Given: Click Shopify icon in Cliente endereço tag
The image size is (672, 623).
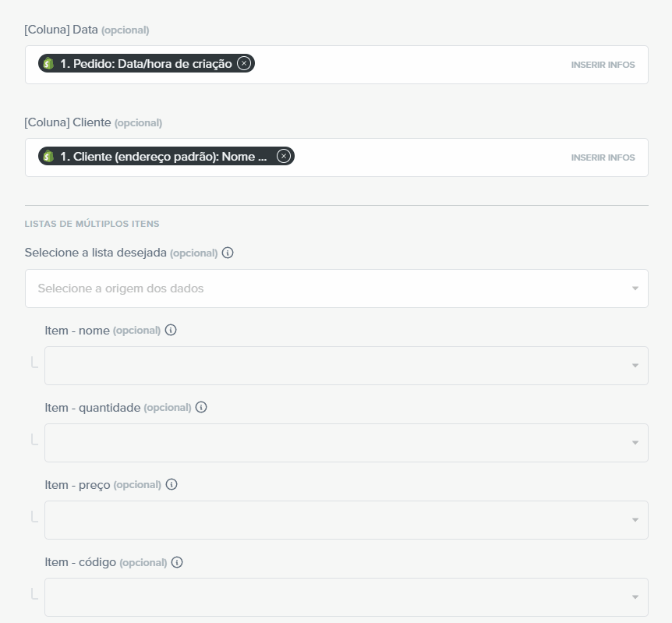Looking at the screenshot, I should [x=48, y=156].
